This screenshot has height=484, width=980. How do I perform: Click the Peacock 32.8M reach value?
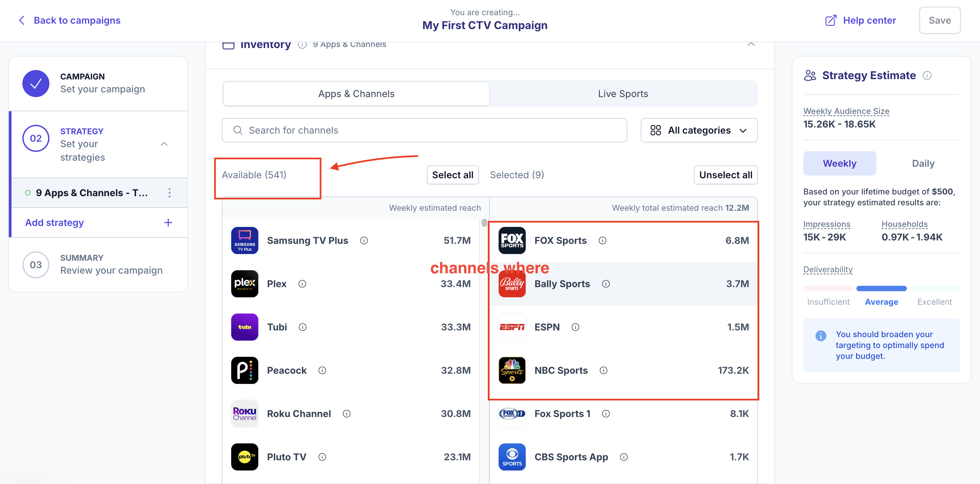click(455, 370)
